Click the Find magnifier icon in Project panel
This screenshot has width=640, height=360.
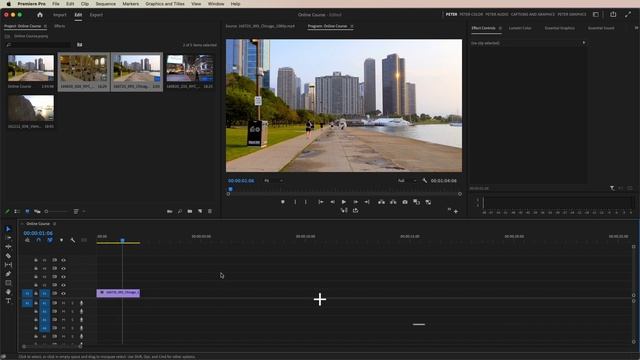(x=180, y=211)
